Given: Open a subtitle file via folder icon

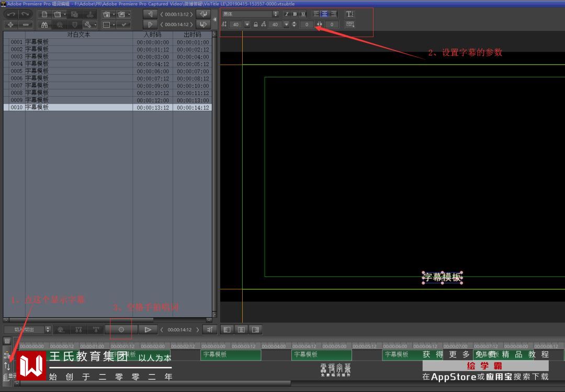Looking at the screenshot, I should [57, 15].
